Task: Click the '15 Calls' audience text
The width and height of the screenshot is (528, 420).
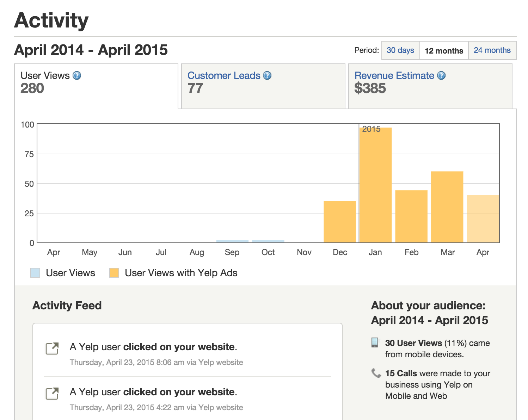Action: tap(401, 373)
